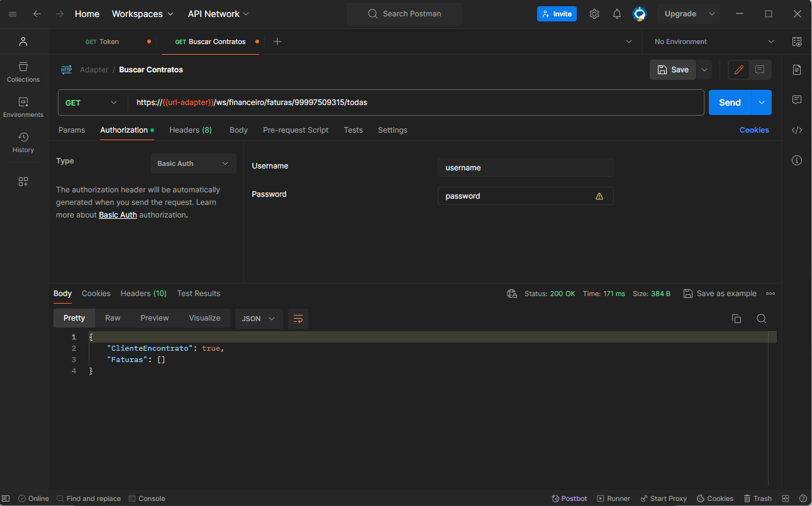Screen dimensions: 812x506
Task: Open the code snippet panel
Action: pyautogui.click(x=797, y=130)
